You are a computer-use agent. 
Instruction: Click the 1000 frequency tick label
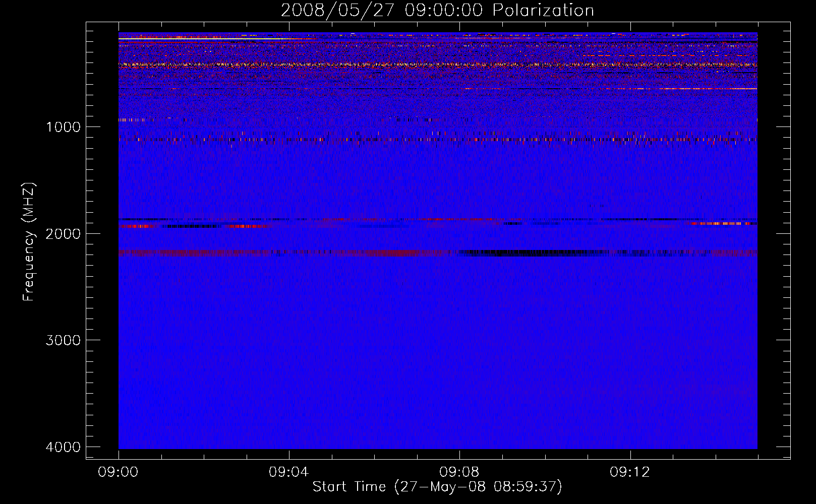click(63, 127)
